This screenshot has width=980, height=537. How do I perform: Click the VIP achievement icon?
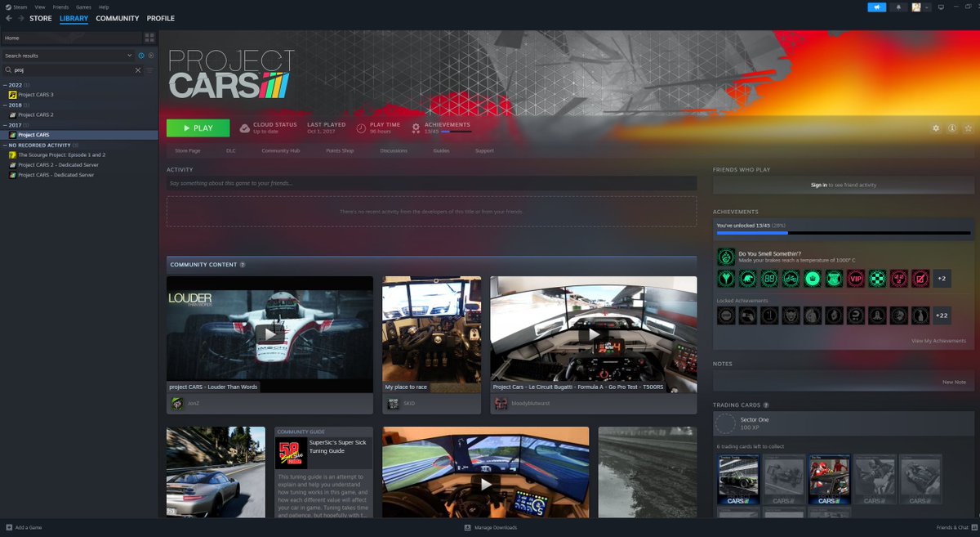[855, 279]
